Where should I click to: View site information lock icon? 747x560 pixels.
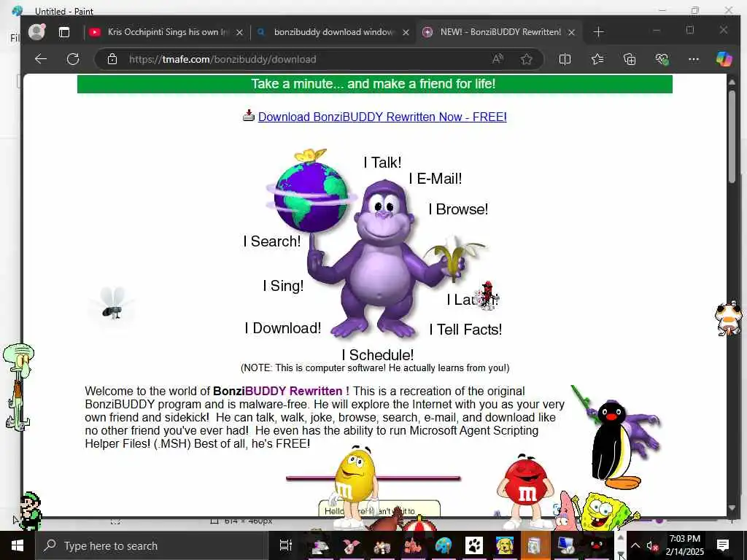coord(112,59)
